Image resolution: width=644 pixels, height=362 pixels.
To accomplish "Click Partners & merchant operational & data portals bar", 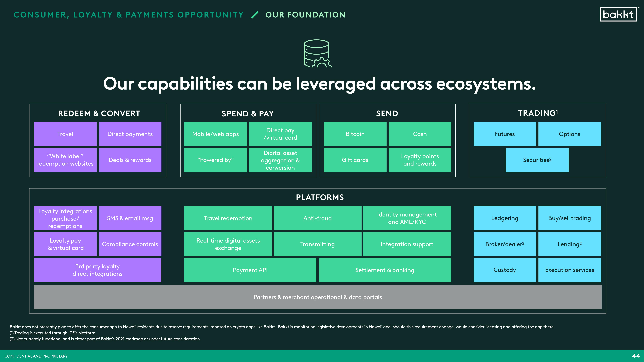I will coord(318,297).
